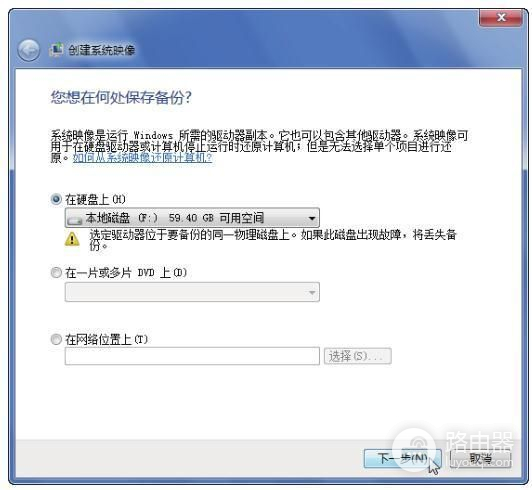Screen dimensions: 532x490
Task: Click the yellow warning triangle icon
Action: tap(72, 239)
